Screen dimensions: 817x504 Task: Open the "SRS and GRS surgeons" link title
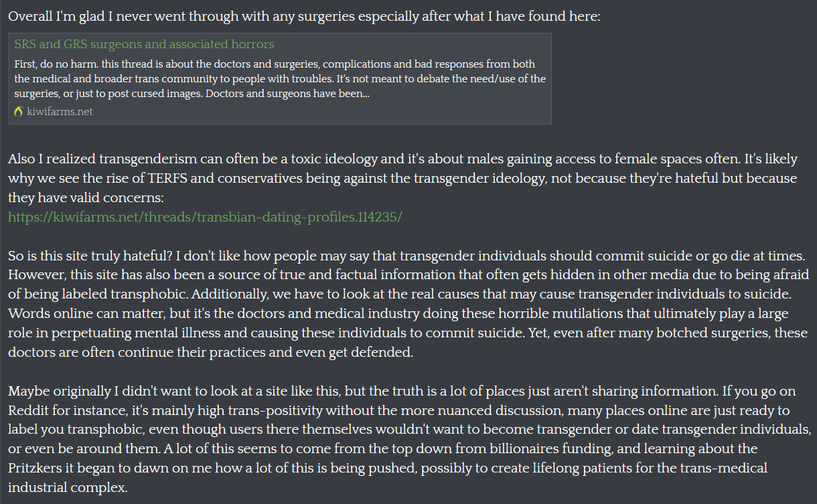pyautogui.click(x=144, y=45)
